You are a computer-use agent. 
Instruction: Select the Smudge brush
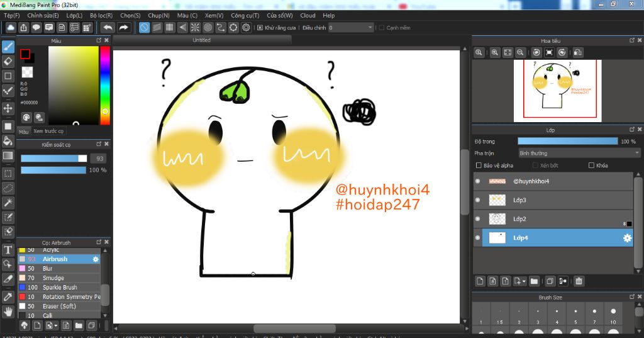pyautogui.click(x=59, y=278)
